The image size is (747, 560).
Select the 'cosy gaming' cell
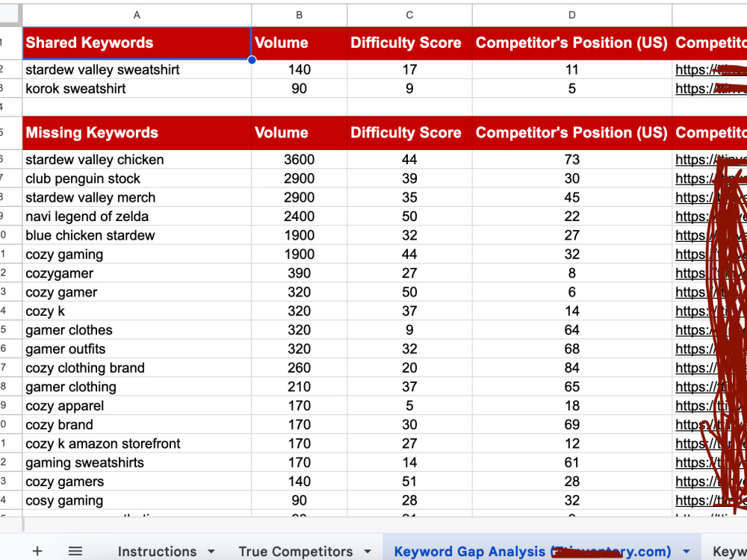(137, 500)
